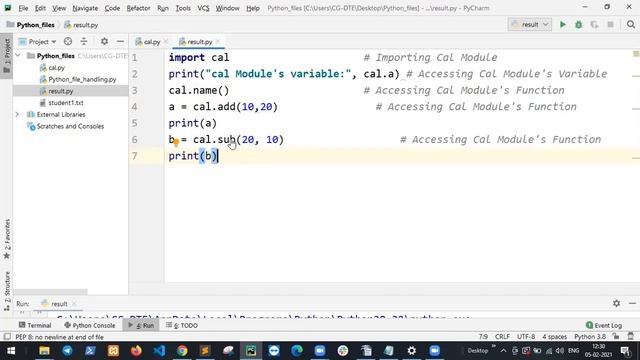Open the result run configuration dropdown
640x360 pixels.
[530, 24]
